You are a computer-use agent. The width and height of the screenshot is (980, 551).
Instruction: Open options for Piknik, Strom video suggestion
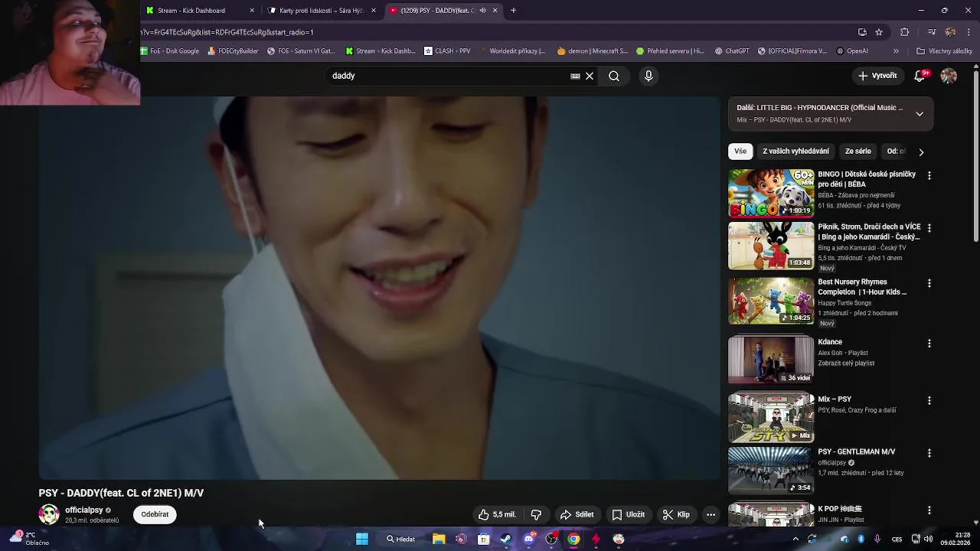pos(929,228)
